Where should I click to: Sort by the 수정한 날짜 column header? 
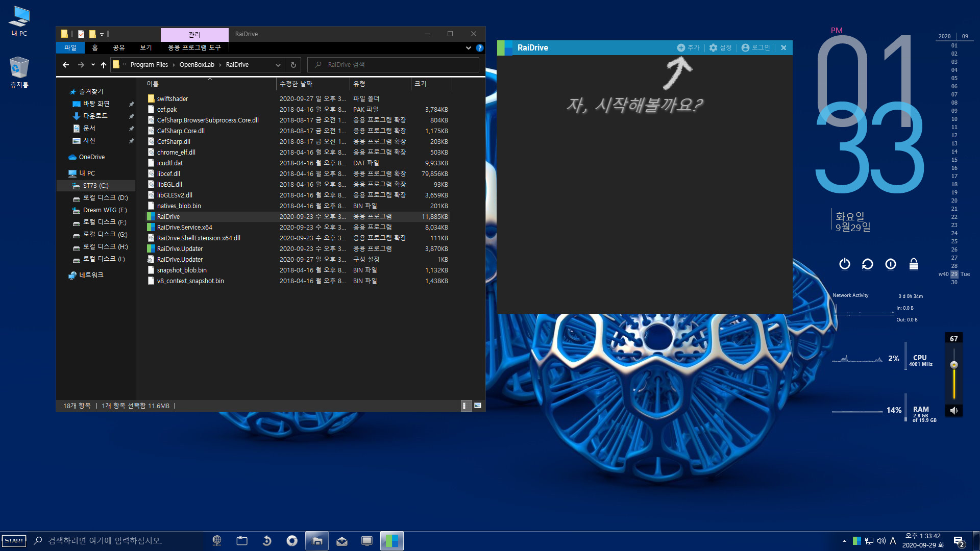(312, 84)
